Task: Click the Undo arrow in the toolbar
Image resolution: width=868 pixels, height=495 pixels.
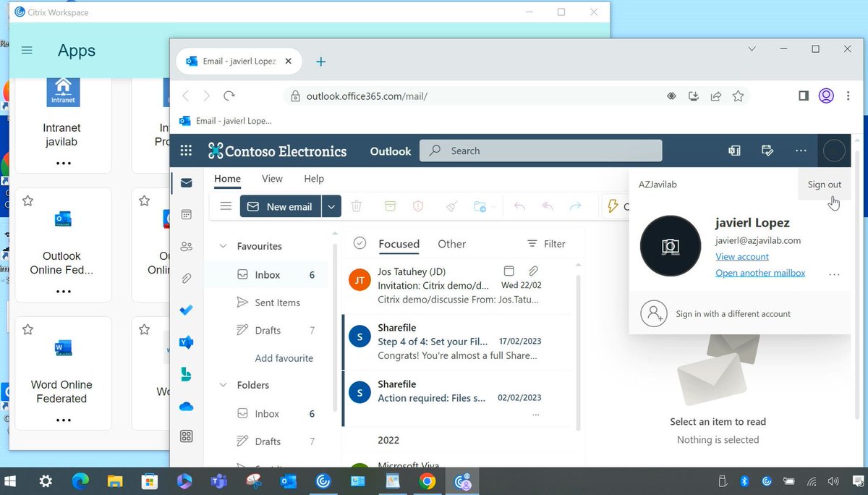Action: coord(519,206)
